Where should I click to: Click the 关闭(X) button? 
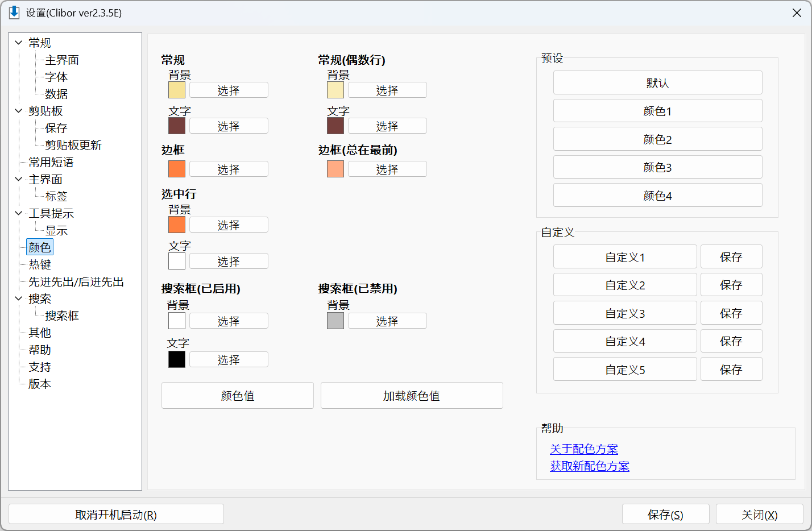pos(760,515)
